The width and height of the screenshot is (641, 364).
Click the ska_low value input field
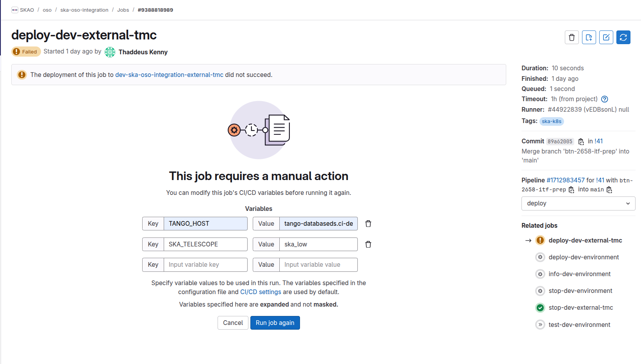click(318, 244)
